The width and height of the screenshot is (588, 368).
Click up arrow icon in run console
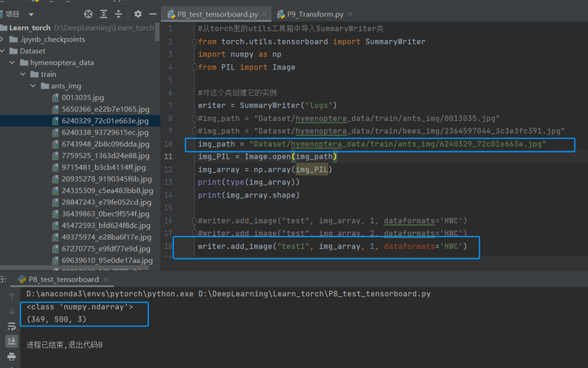[x=12, y=296]
